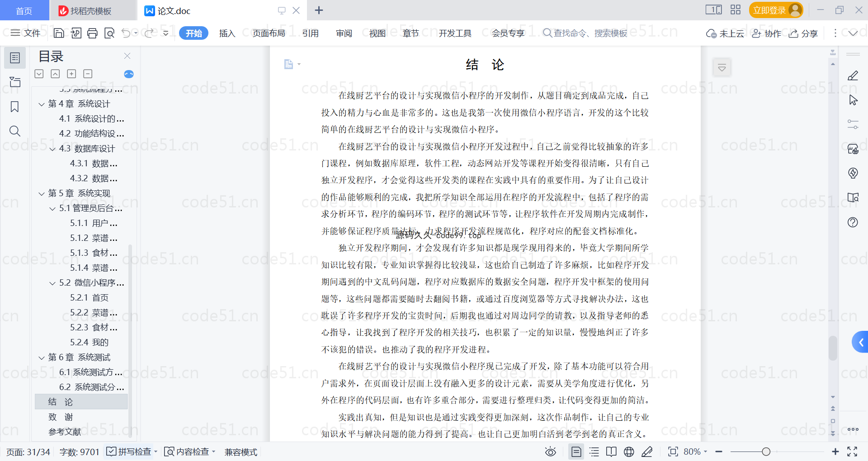Switch to reading view icon

pos(611,452)
